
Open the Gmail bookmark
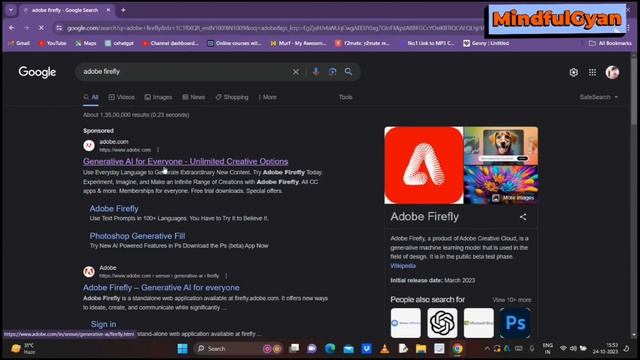click(19, 43)
